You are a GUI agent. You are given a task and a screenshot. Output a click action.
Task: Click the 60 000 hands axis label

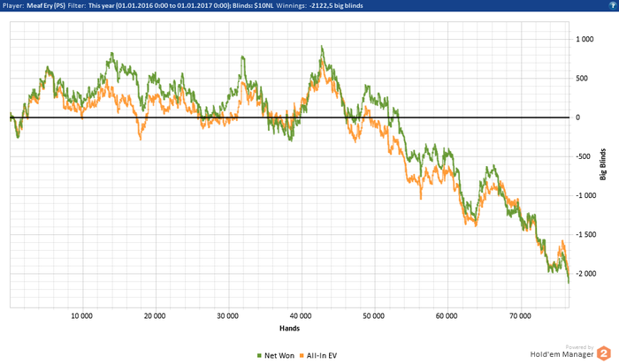tap(447, 316)
